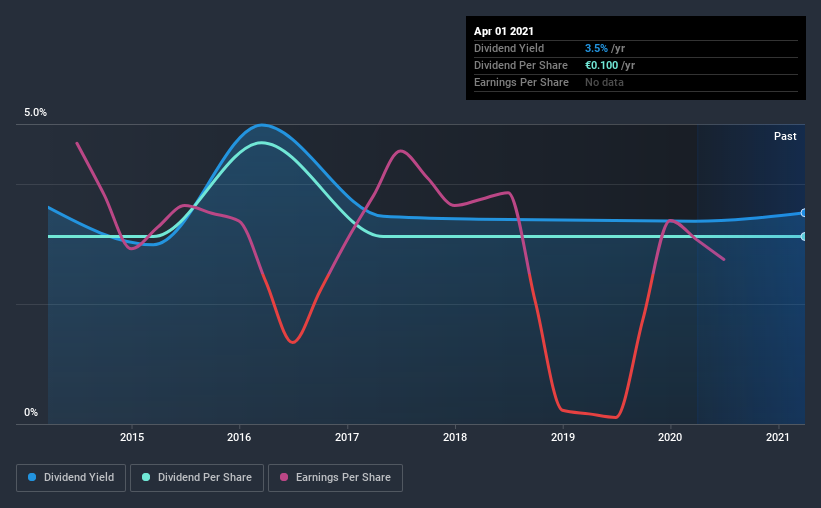Click the Past region label
The width and height of the screenshot is (821, 508).
coord(785,136)
